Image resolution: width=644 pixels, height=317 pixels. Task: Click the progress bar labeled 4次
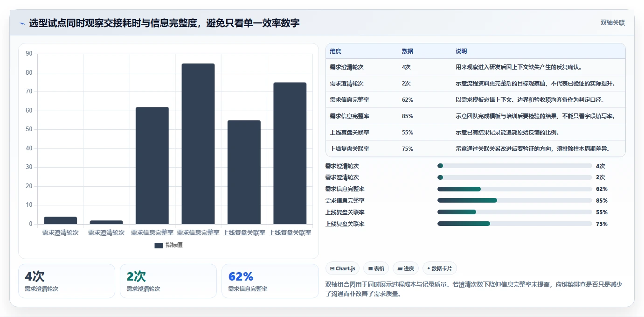coord(515,166)
